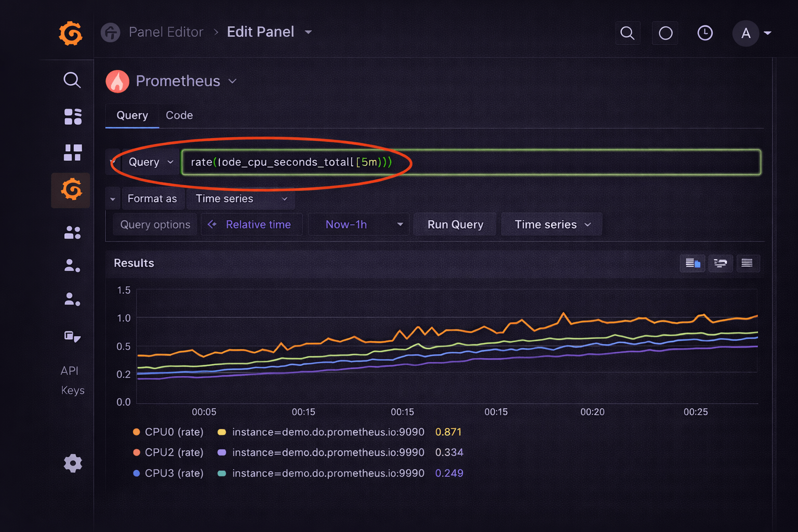Screen dimensions: 798x532
Task: Open API Keys in the sidebar
Action: (72, 380)
